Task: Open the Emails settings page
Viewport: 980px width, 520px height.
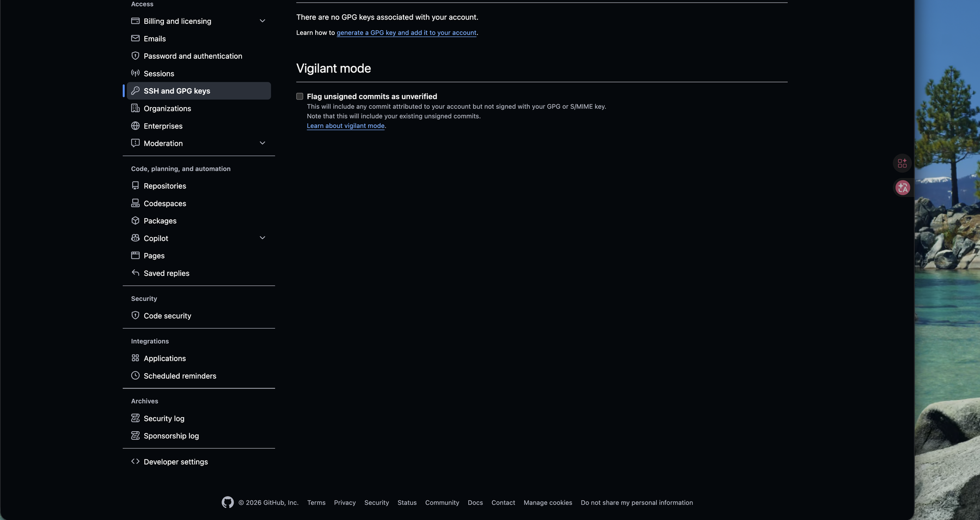Action: pyautogui.click(x=199, y=39)
